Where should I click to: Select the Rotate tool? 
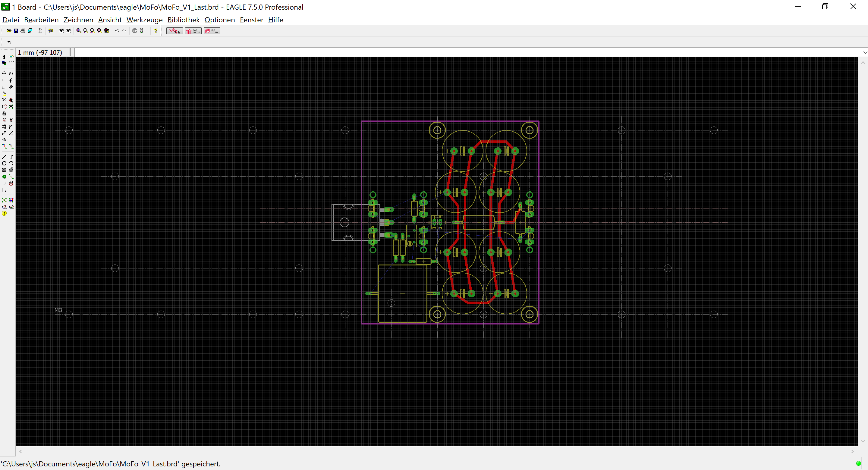click(11, 80)
